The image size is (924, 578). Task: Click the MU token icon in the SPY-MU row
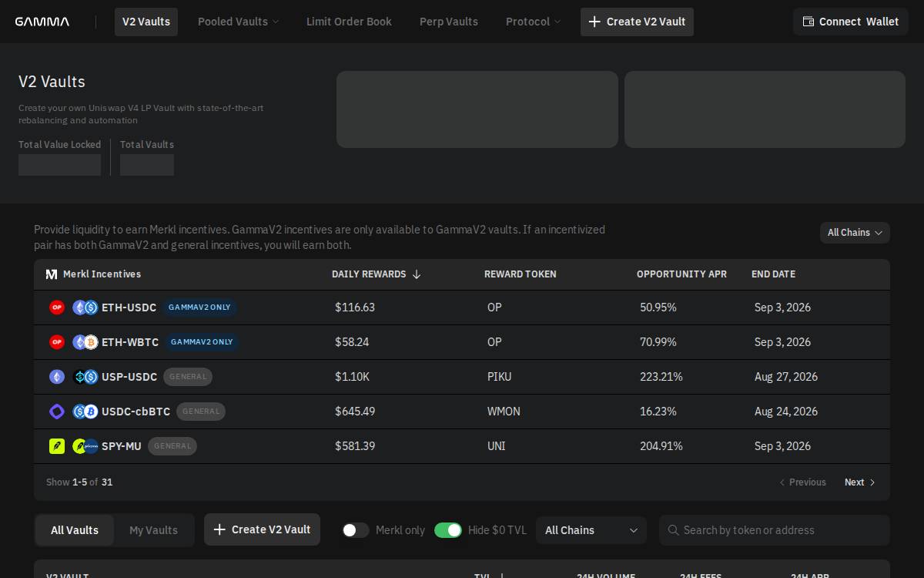click(x=91, y=446)
